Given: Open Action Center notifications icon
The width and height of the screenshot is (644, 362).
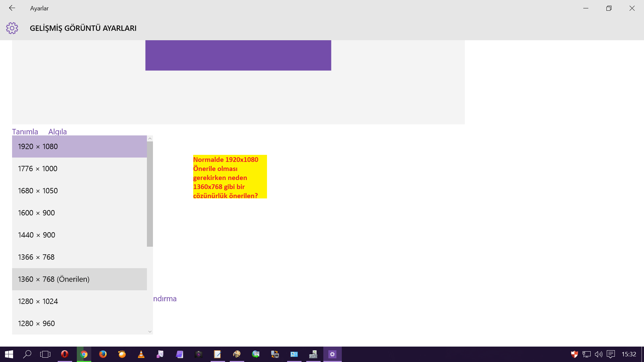Looking at the screenshot, I should click(x=611, y=354).
